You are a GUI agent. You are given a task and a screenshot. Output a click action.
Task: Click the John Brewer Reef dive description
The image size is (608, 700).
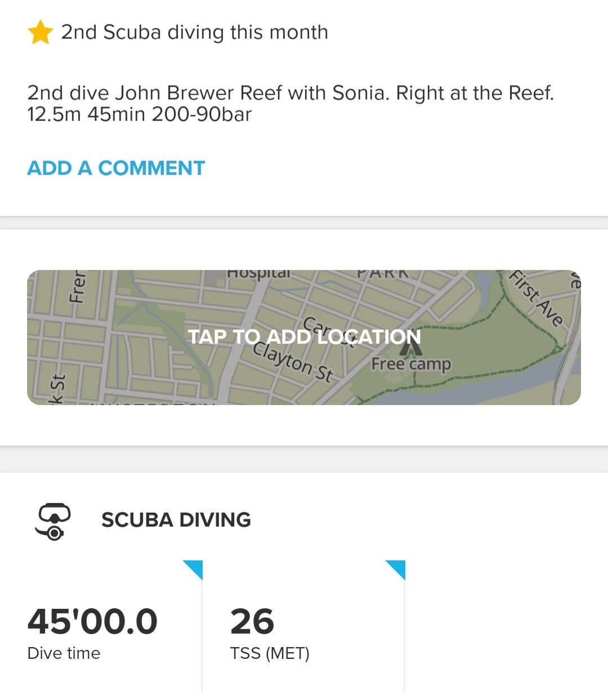290,103
